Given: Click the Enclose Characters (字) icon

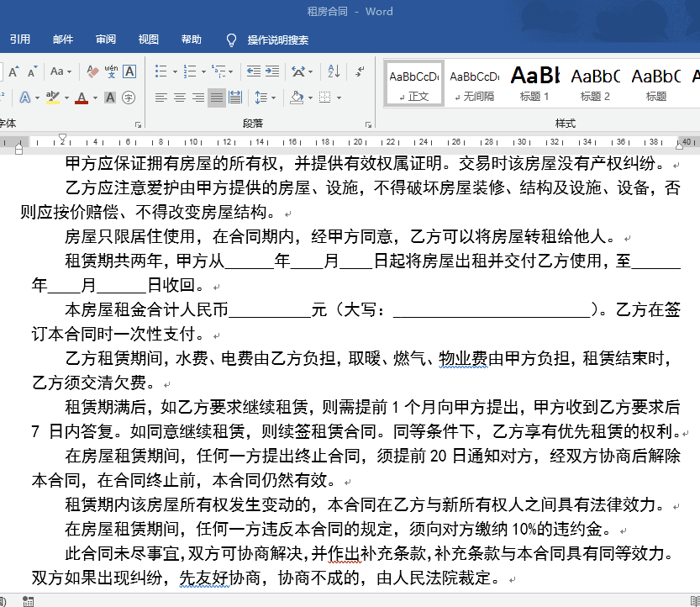Looking at the screenshot, I should click(129, 98).
